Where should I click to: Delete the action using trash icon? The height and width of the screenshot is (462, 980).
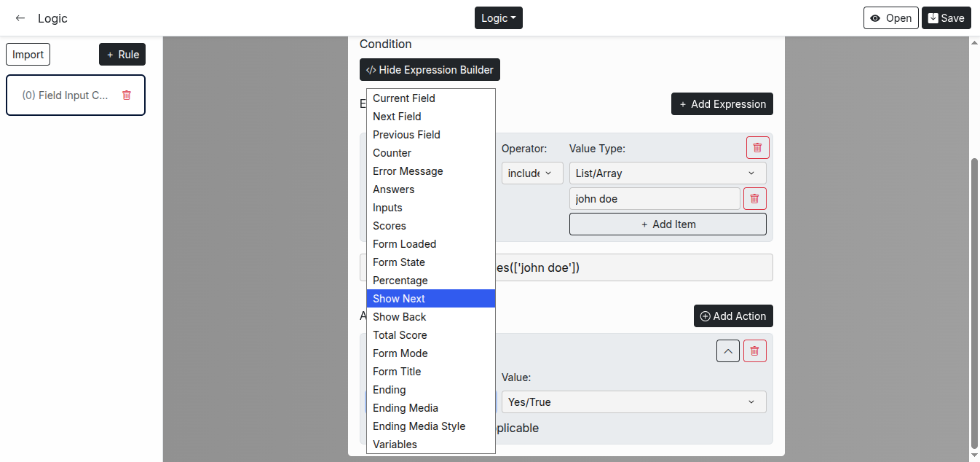[754, 351]
